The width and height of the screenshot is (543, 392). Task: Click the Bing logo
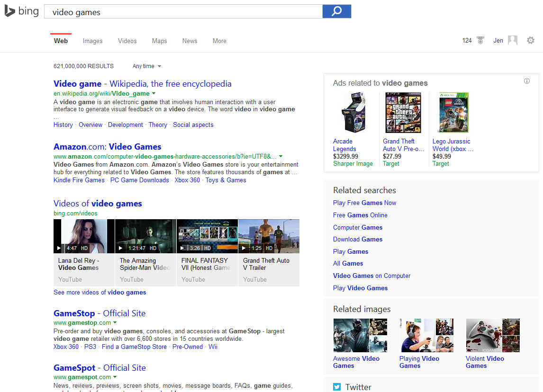(x=22, y=11)
